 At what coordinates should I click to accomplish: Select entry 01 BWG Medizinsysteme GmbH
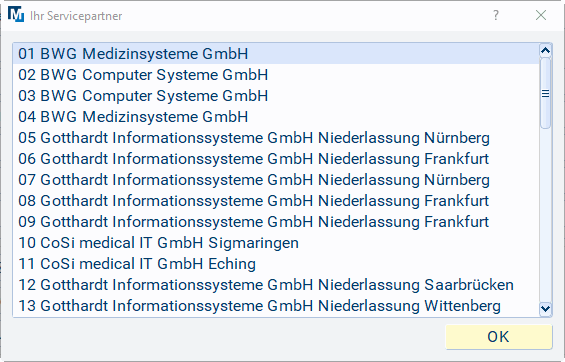[x=276, y=54]
